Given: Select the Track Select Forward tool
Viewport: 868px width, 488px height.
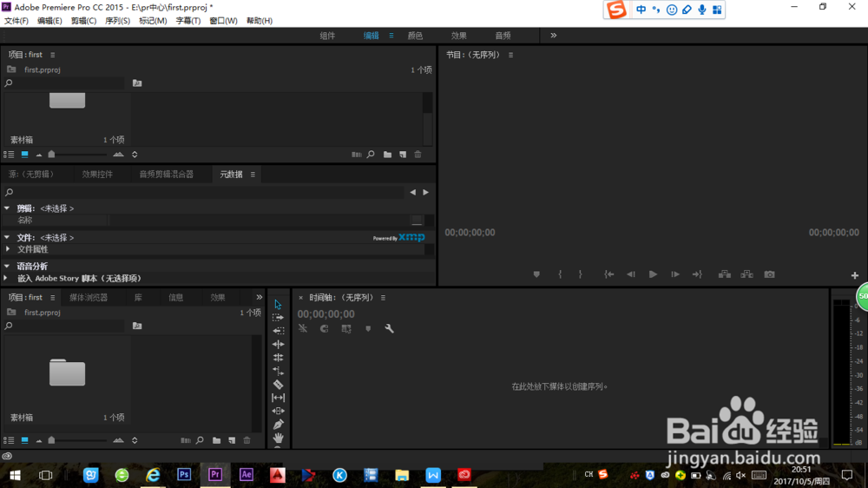Looking at the screenshot, I should point(278,318).
